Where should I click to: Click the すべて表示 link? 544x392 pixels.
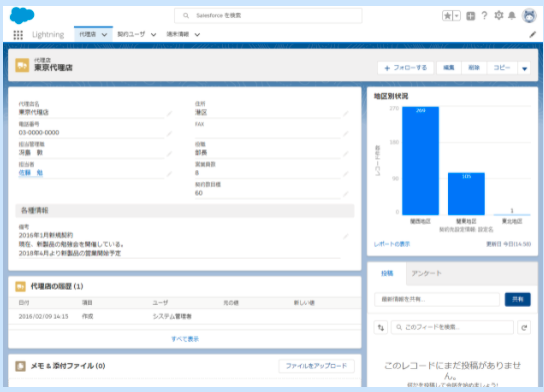click(x=185, y=339)
